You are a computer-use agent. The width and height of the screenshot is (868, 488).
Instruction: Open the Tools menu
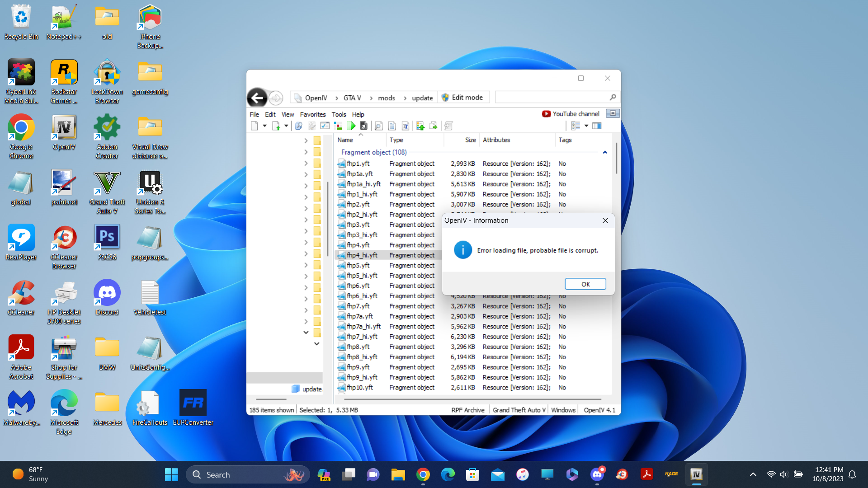coord(338,114)
